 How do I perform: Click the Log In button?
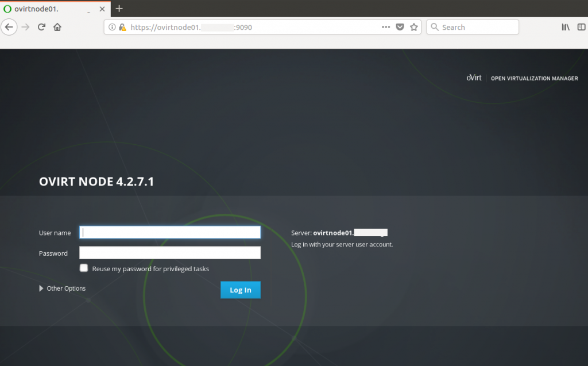241,290
